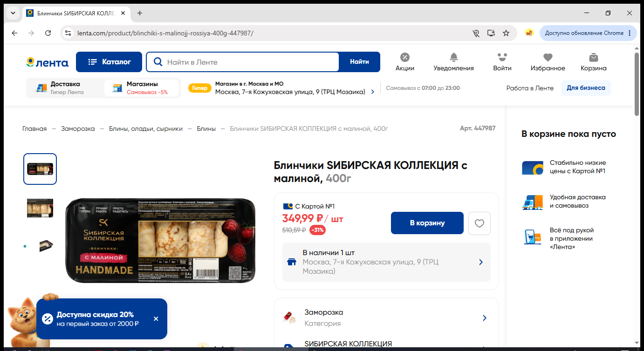
Task: Click the crossed-out 510,59 ₽ old price
Action: [x=294, y=230]
